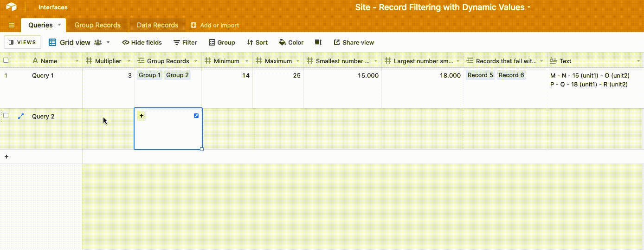Click the Airtable logo home icon
The image size is (644, 250).
coord(11,7)
